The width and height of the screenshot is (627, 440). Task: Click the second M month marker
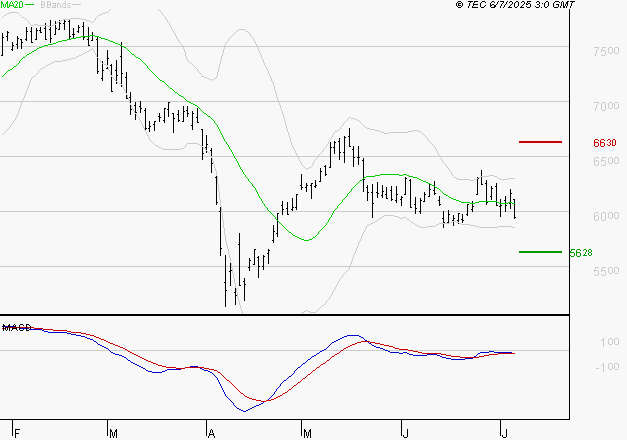click(x=307, y=433)
